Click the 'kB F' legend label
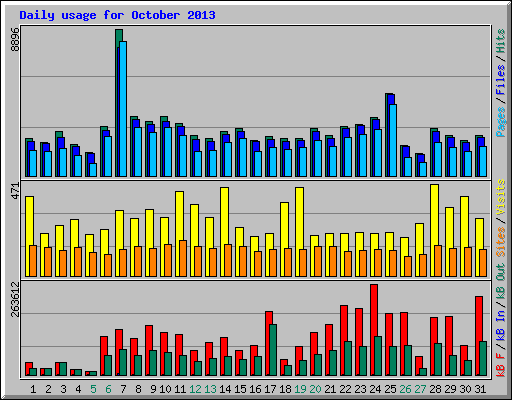Viewport: 512px width, 400px height. 501,365
